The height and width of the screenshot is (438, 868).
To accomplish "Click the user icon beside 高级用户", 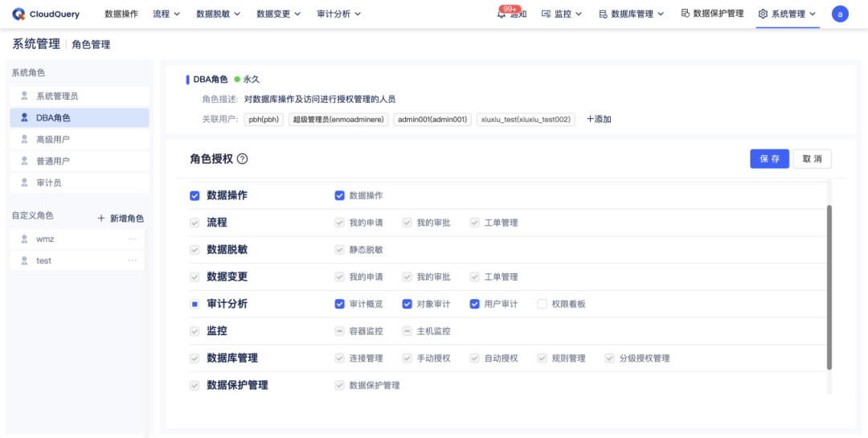I will point(24,139).
